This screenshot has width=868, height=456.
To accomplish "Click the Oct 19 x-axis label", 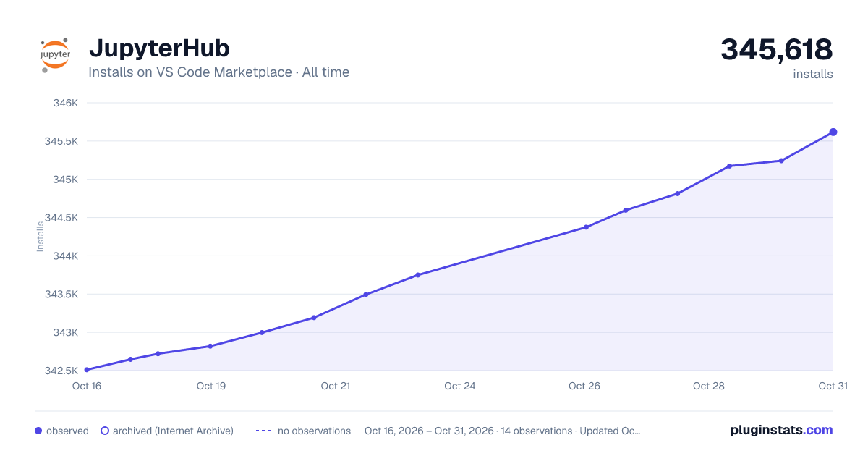I will tap(211, 386).
